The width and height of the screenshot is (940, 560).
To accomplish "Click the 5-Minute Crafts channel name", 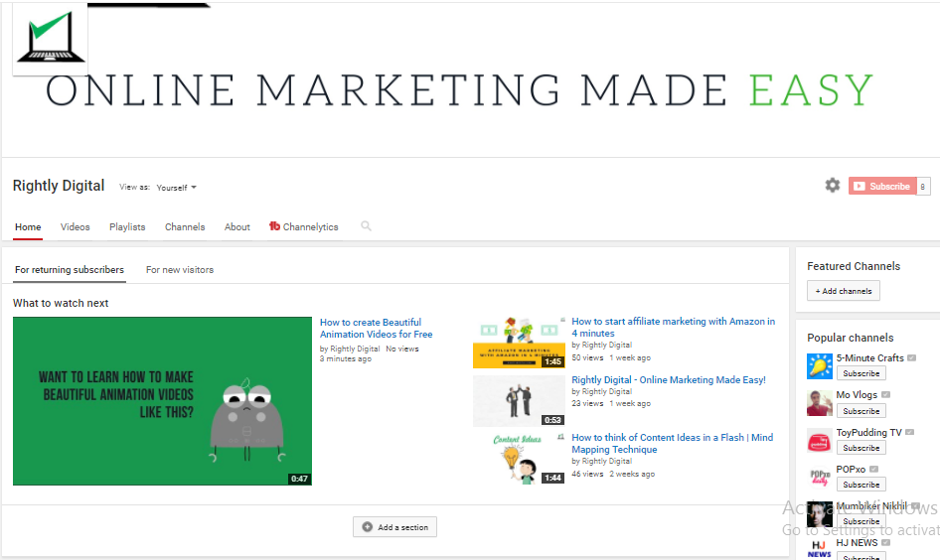I will tap(869, 357).
